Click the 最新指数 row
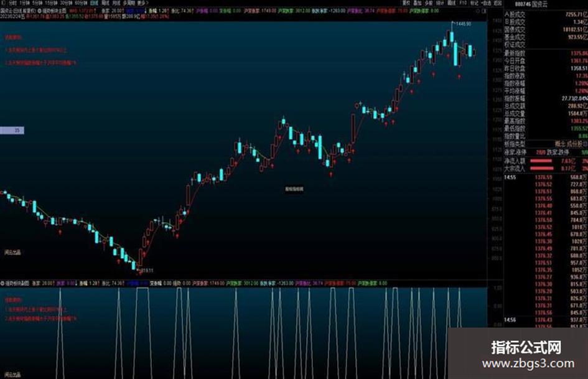Screen dimensions: 588x379 click(546, 54)
